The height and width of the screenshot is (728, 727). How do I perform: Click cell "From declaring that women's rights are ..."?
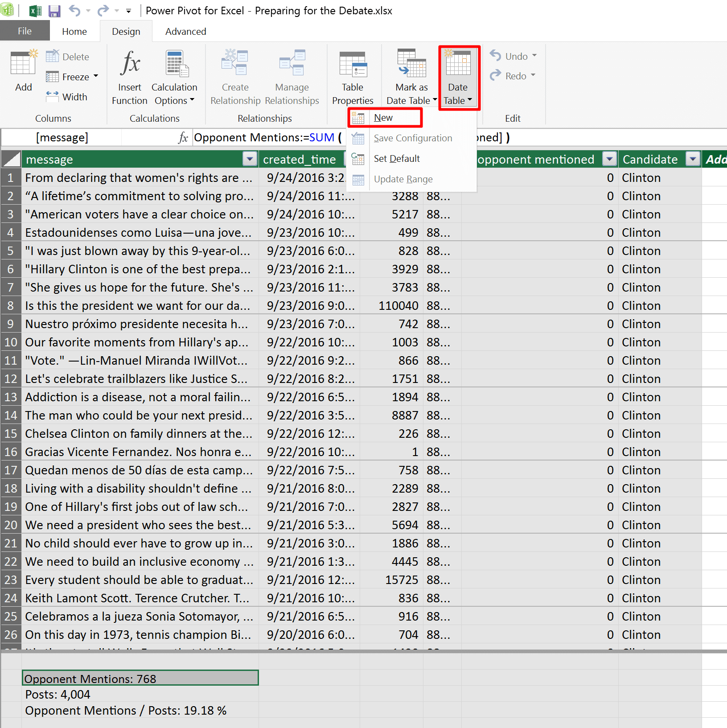tap(140, 178)
